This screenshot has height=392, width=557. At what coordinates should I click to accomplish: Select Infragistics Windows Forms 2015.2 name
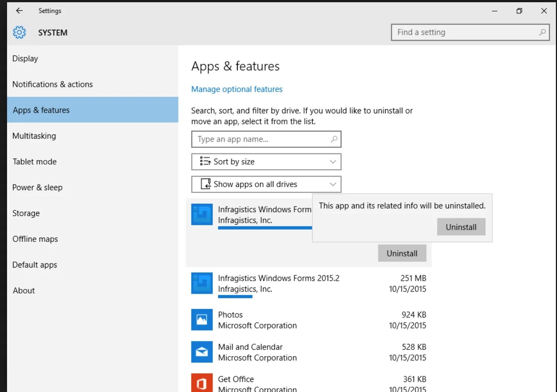tap(278, 278)
